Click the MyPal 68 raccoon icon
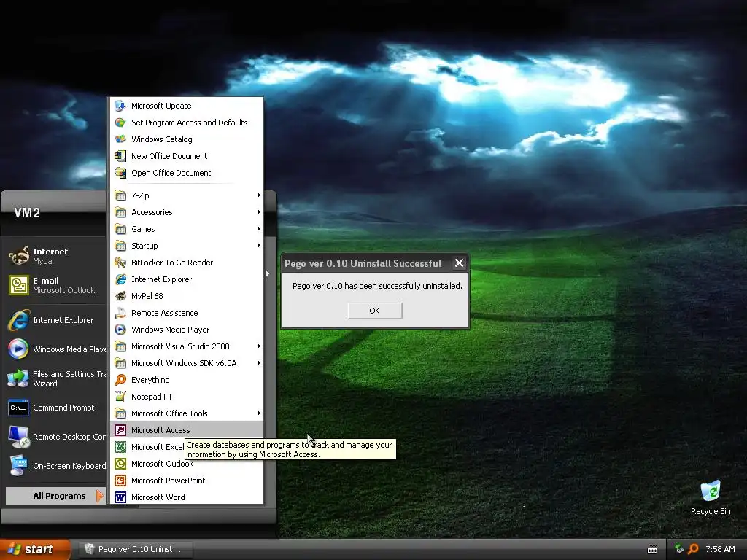The image size is (747, 560). click(x=120, y=296)
